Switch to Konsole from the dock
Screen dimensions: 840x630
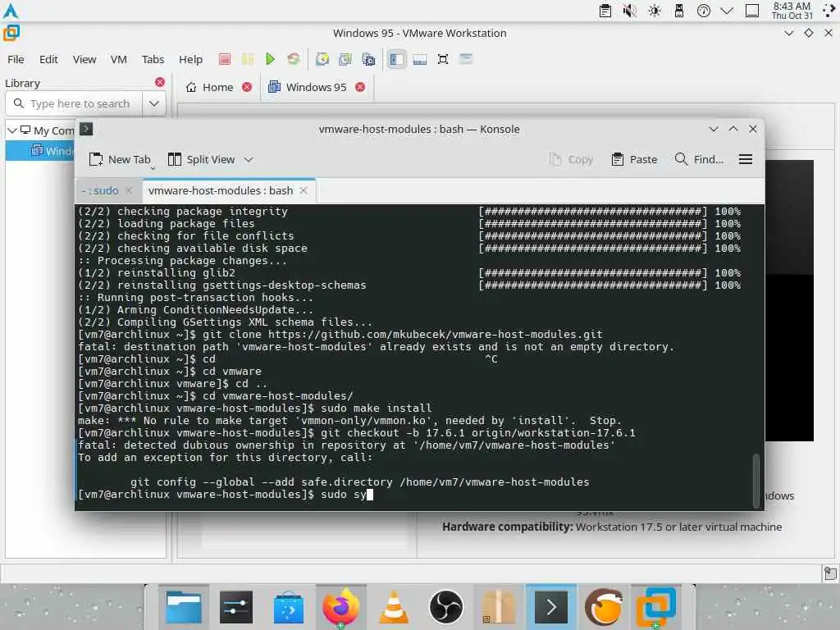click(550, 607)
